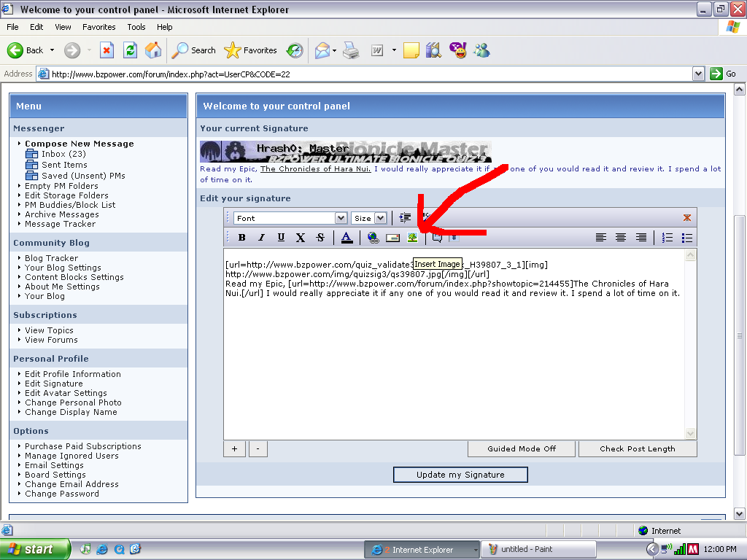
Task: Open the Tools menu
Action: (x=136, y=27)
